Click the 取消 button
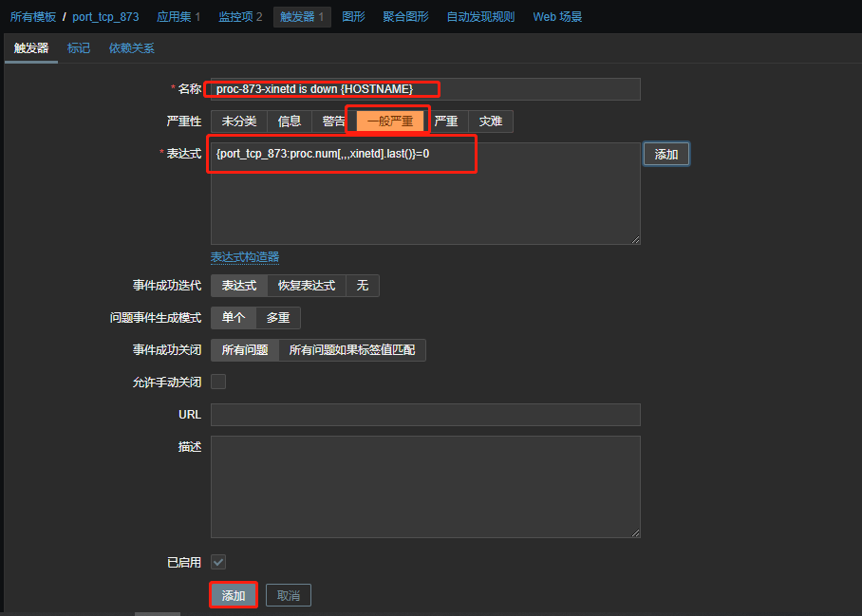 point(289,596)
